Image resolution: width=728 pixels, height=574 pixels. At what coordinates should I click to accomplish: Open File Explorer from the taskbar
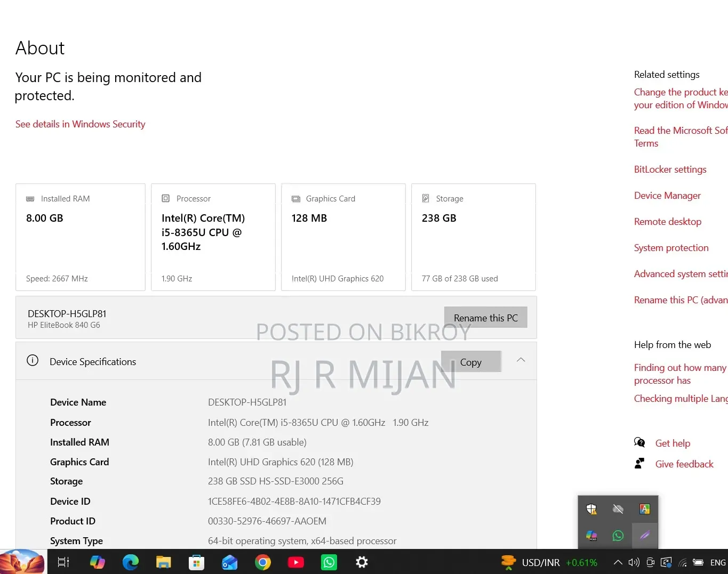(164, 562)
